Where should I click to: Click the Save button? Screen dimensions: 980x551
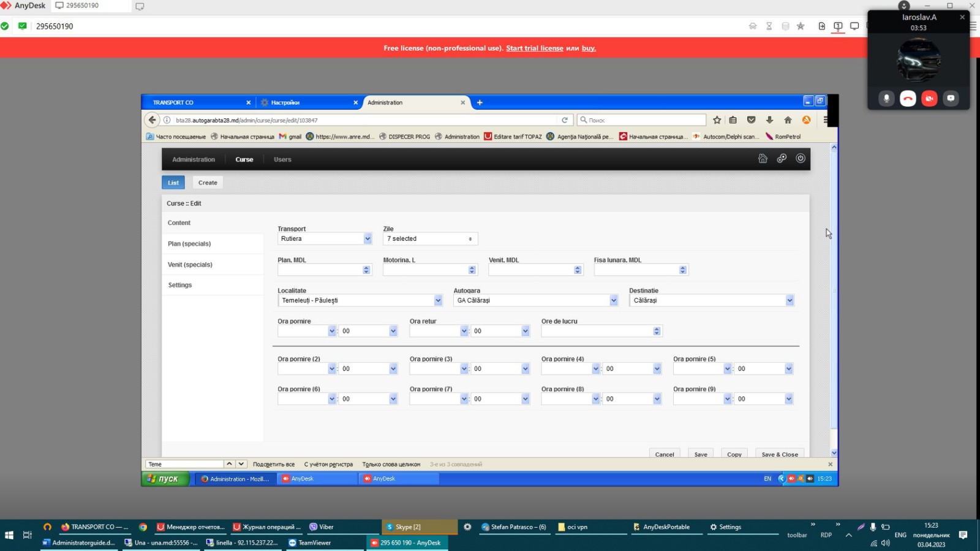tap(701, 454)
